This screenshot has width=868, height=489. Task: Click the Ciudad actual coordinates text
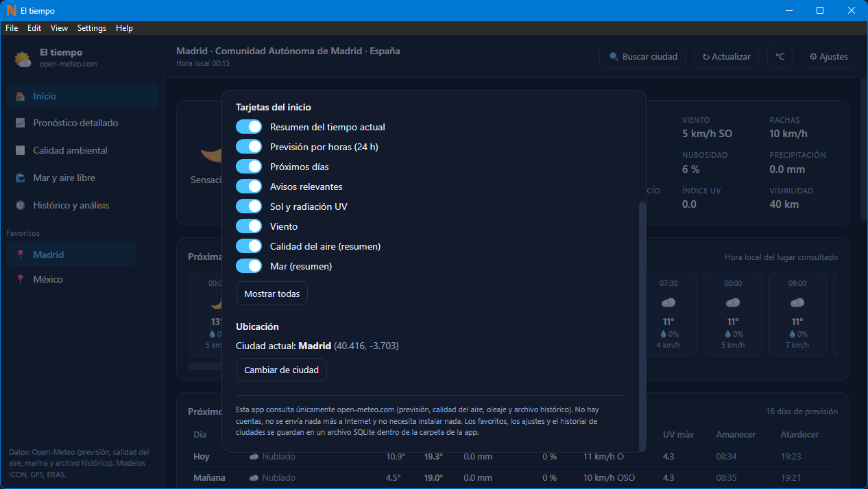tap(366, 346)
